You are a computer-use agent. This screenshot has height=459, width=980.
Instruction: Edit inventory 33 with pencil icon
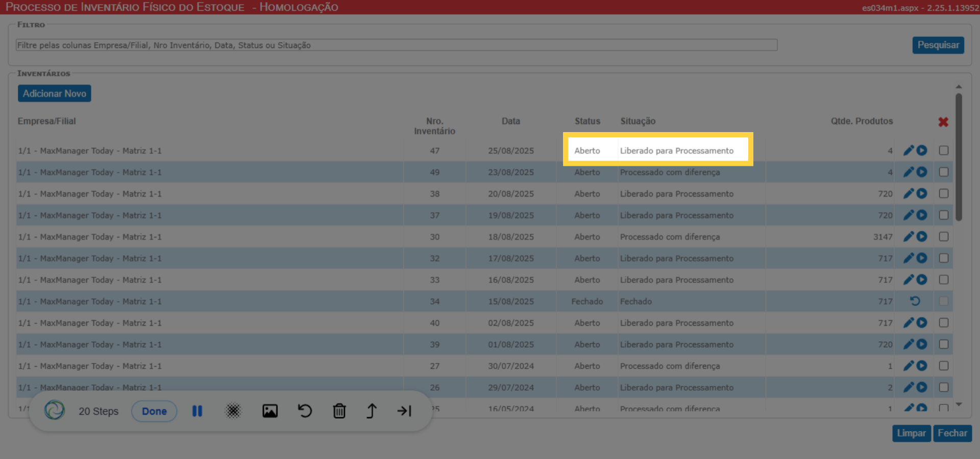tap(909, 279)
